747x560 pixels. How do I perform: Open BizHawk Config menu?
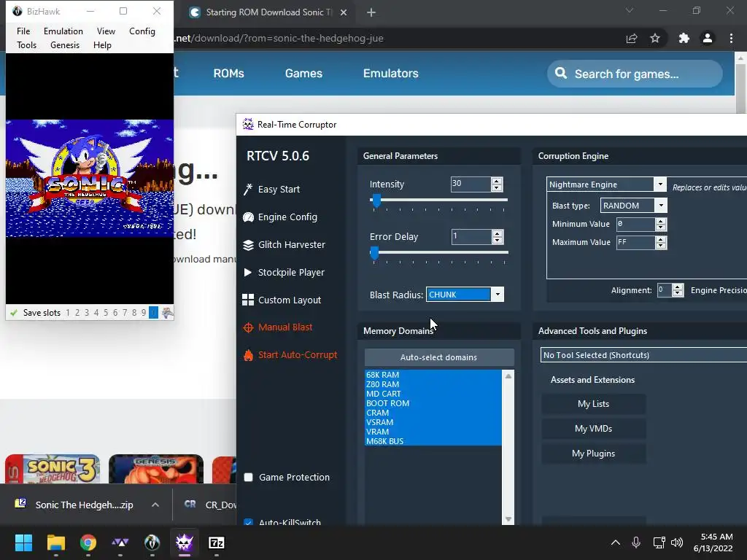(x=142, y=31)
